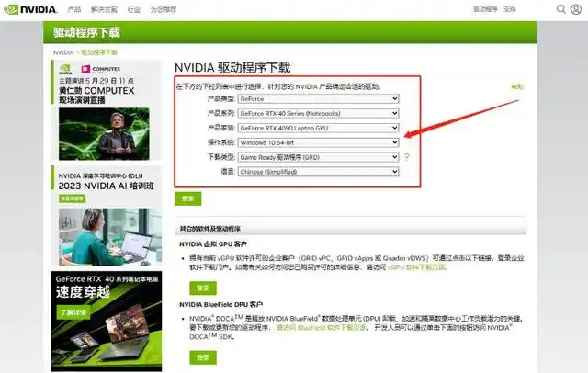Click the green 搜索 button below the form
The image size is (588, 373).
pyautogui.click(x=187, y=198)
